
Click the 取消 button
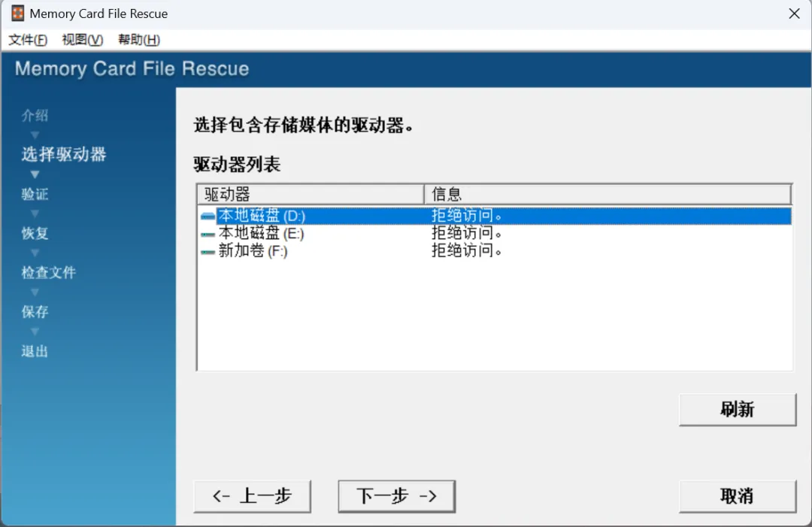(x=738, y=496)
